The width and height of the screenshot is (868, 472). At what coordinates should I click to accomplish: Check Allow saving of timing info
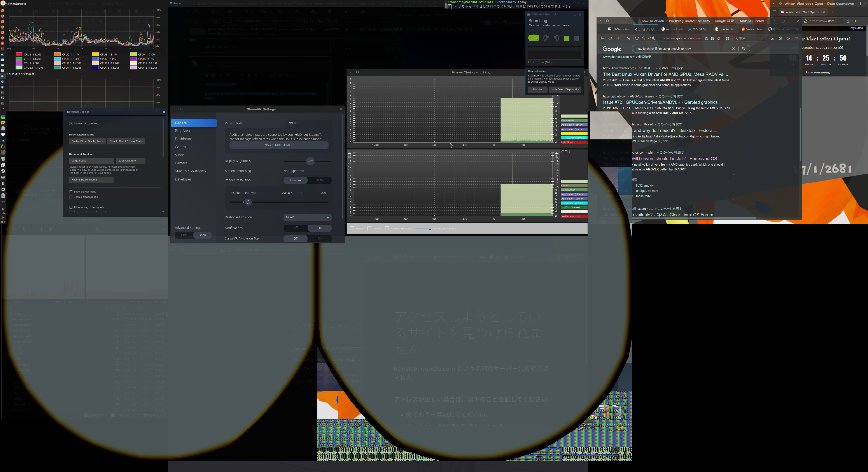point(71,207)
